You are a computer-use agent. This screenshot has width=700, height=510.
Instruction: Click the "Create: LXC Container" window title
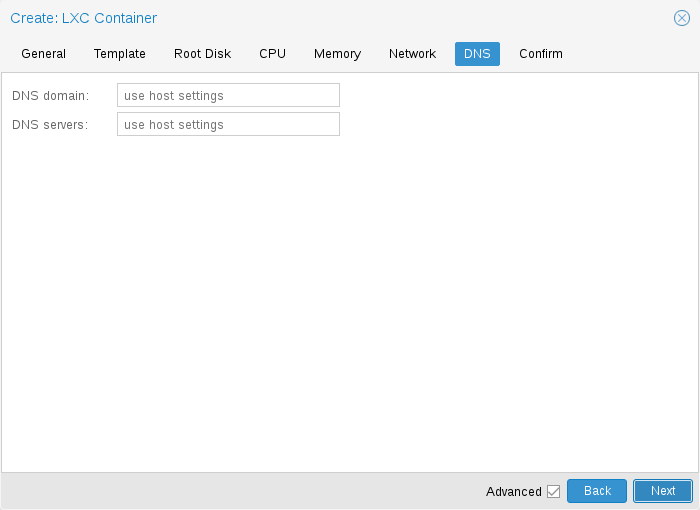pos(83,18)
